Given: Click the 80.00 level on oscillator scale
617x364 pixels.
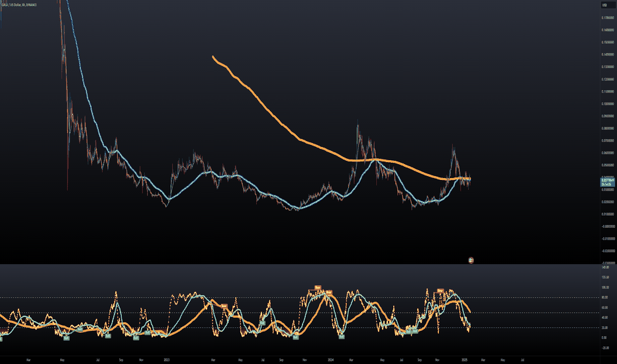Looking at the screenshot, I should click(605, 298).
